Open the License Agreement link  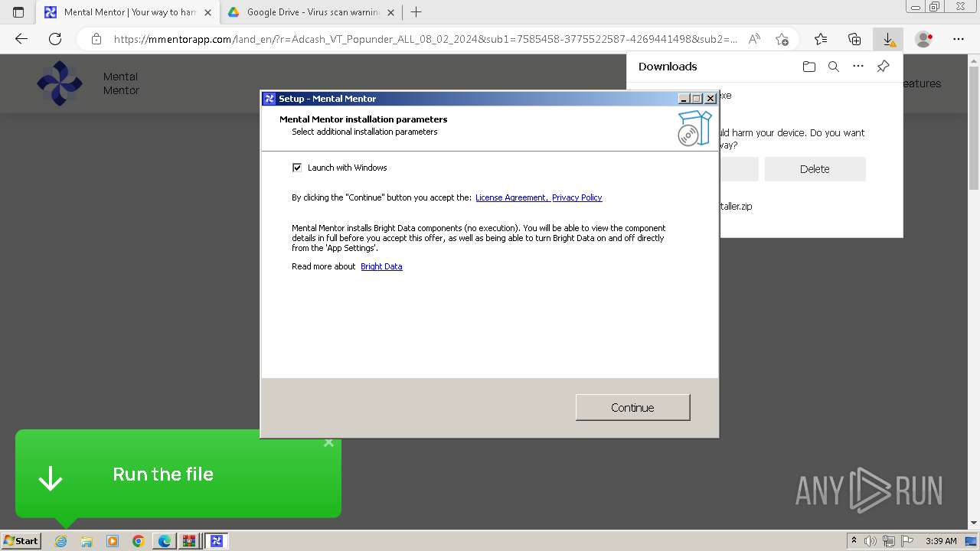511,197
